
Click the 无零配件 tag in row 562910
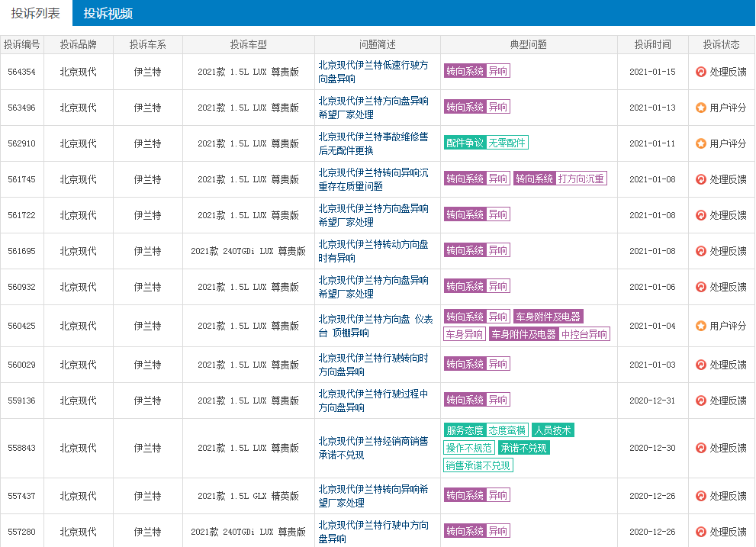pyautogui.click(x=507, y=143)
